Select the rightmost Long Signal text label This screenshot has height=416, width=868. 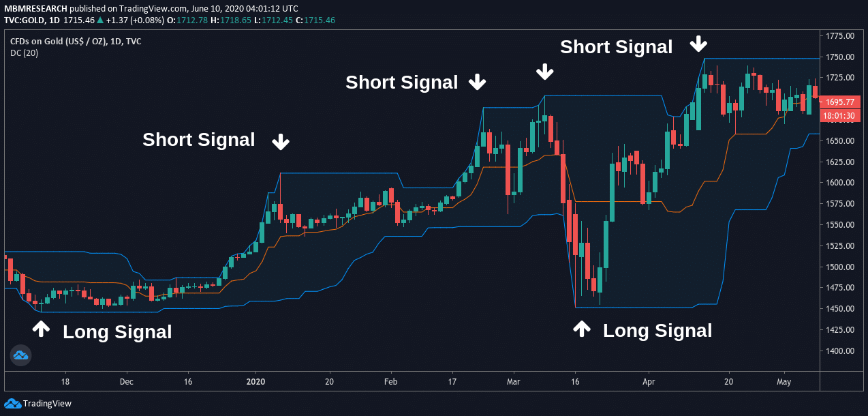pos(657,331)
